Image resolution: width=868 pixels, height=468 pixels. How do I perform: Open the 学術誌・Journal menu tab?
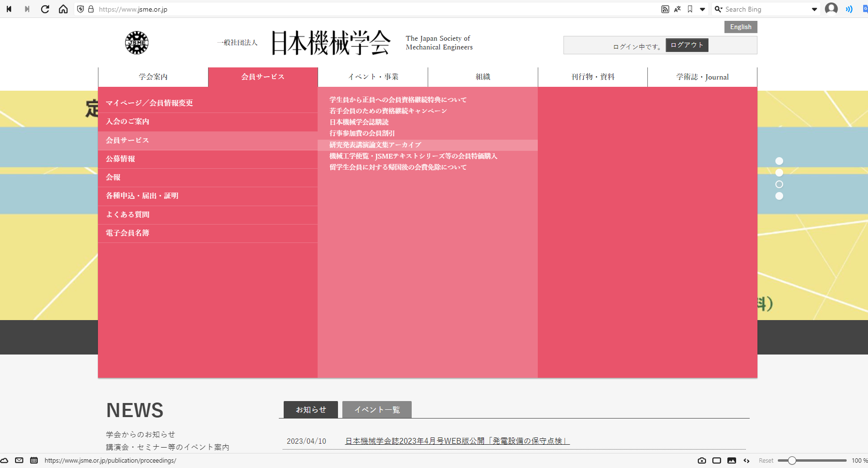click(x=702, y=77)
